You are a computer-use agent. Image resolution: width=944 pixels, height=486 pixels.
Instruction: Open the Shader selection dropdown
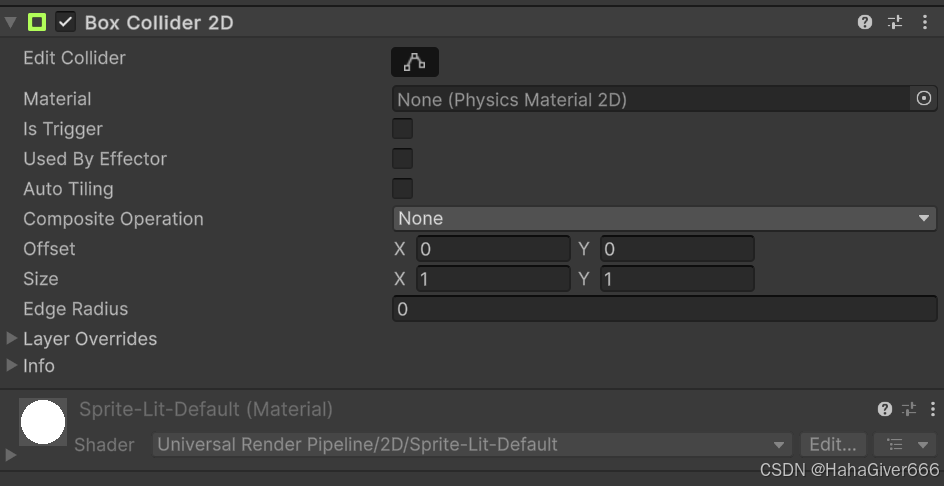coord(472,444)
